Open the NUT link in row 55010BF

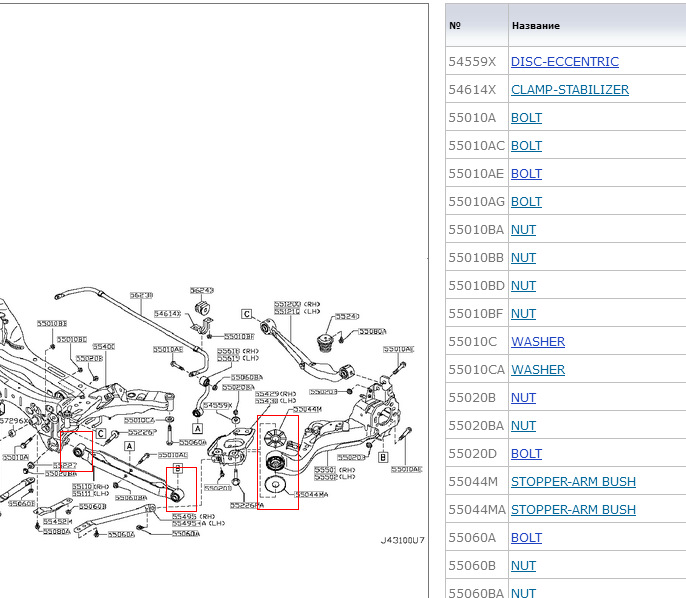[523, 314]
